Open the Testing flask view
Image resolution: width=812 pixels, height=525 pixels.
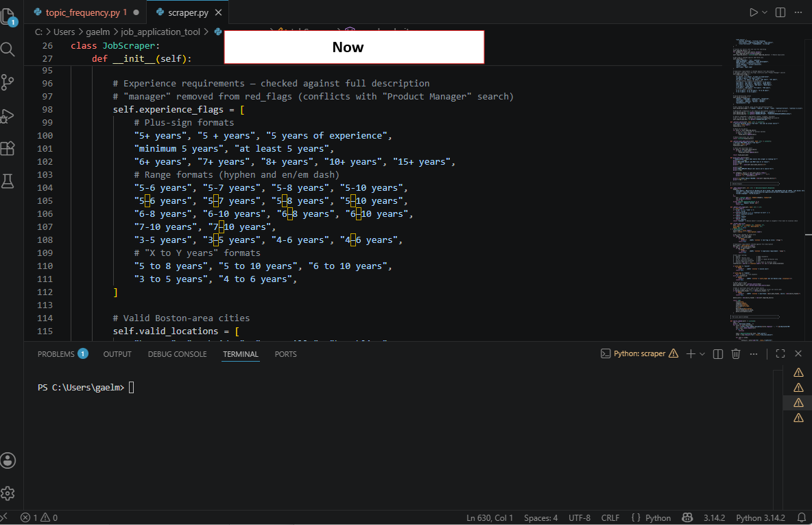pyautogui.click(x=8, y=181)
